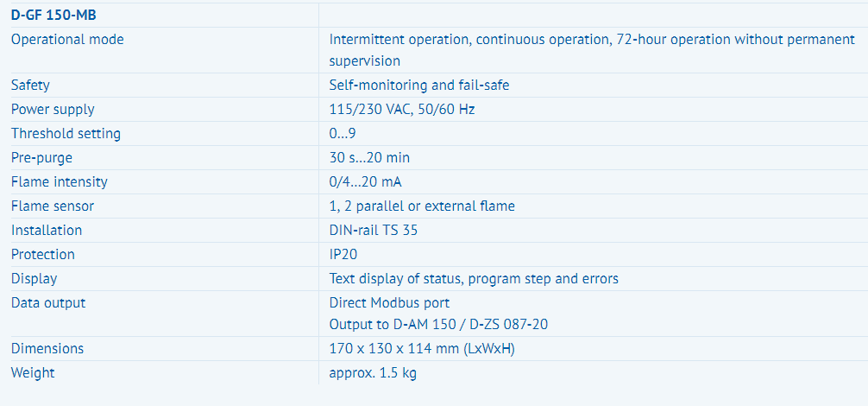The height and width of the screenshot is (406, 868).
Task: Click the IP20 protection value
Action: pos(343,254)
